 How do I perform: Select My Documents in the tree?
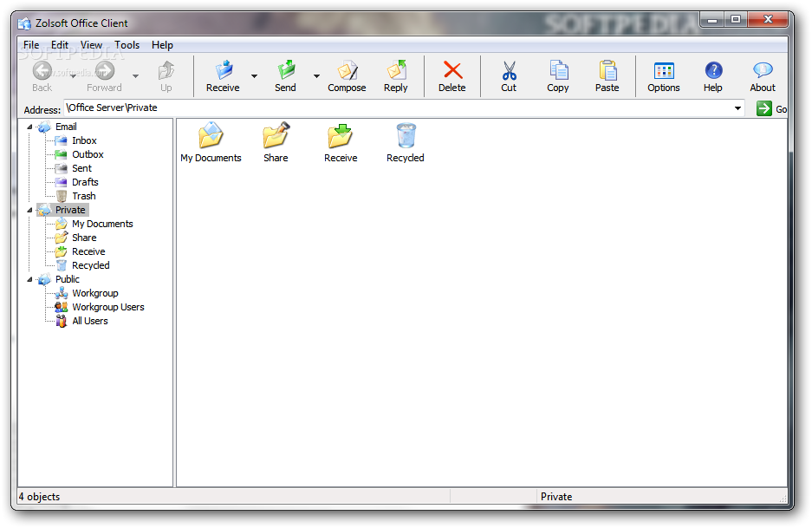click(102, 224)
